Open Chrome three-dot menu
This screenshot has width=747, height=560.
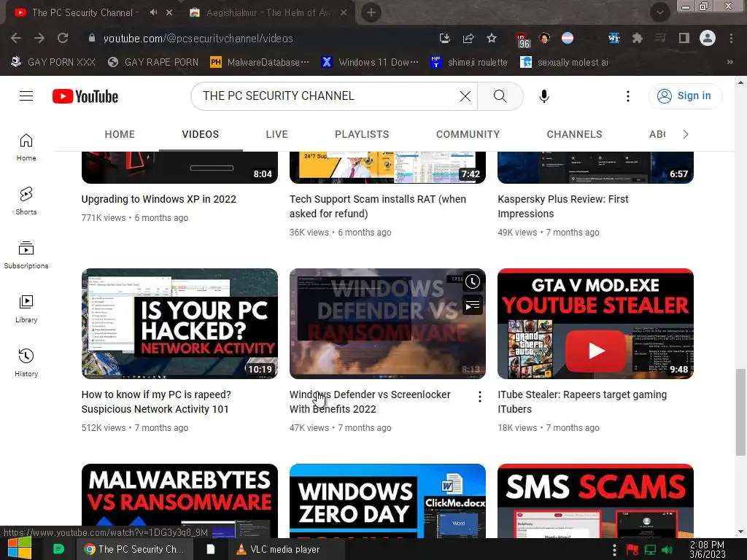click(731, 38)
